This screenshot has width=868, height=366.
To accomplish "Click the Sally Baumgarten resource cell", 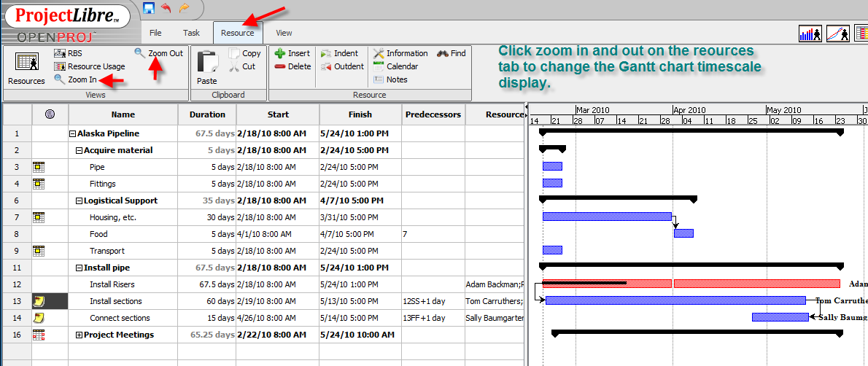I will pyautogui.click(x=495, y=318).
